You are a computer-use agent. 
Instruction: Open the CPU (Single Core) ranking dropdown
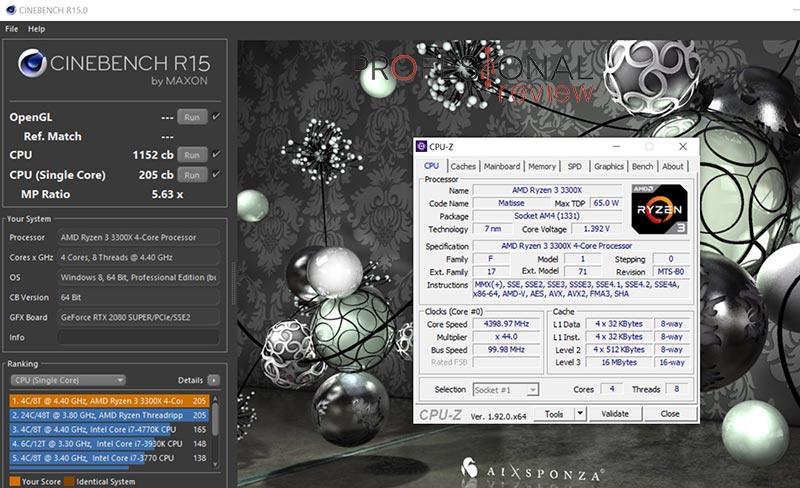tap(68, 380)
